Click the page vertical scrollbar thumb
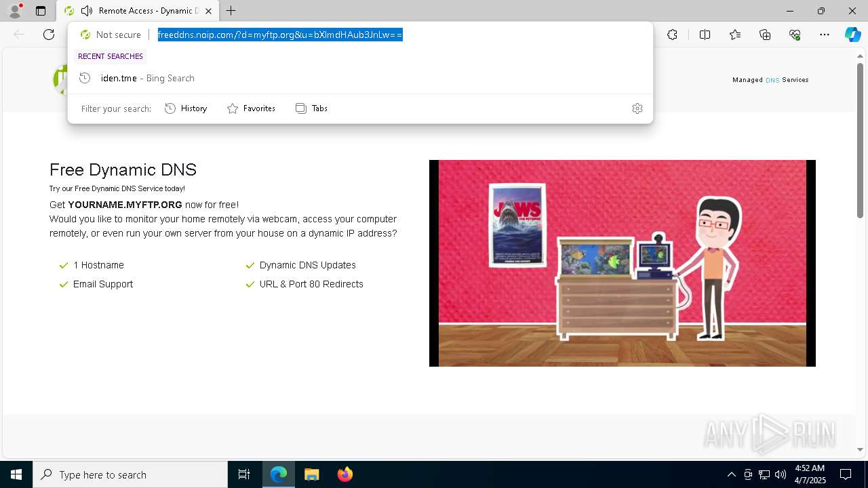Viewport: 868px width, 488px height. click(861, 140)
